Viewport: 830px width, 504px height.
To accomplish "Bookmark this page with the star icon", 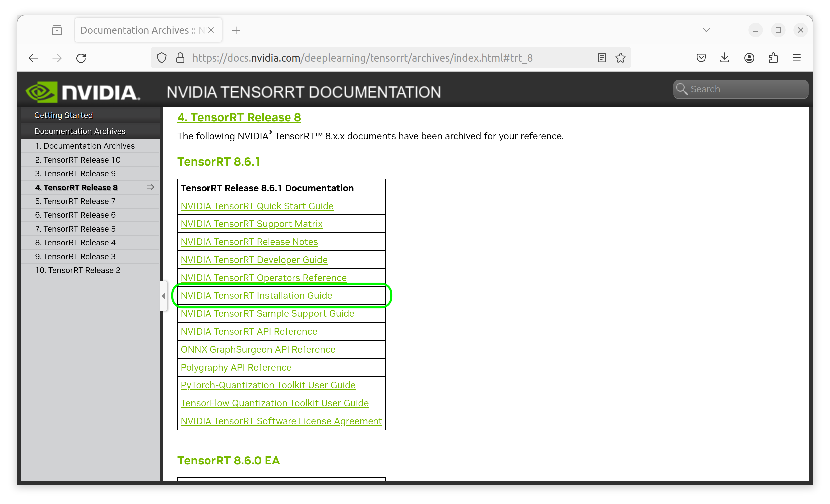I will pos(621,58).
